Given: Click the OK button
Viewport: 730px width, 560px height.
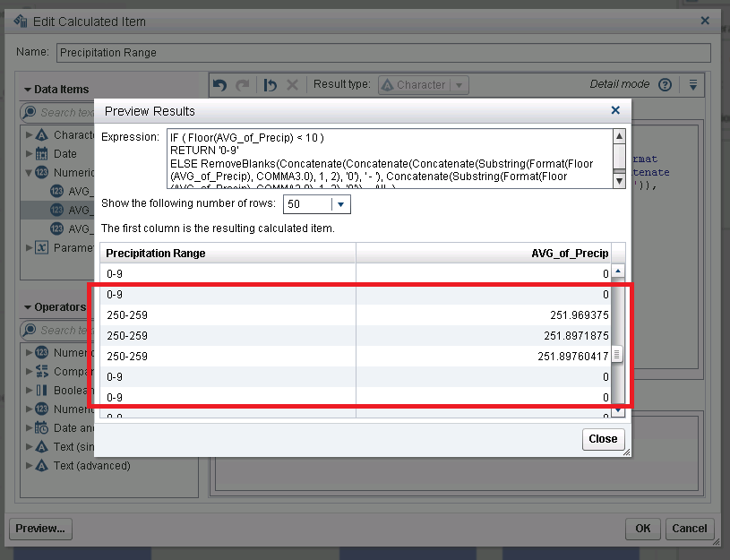Looking at the screenshot, I should (642, 529).
